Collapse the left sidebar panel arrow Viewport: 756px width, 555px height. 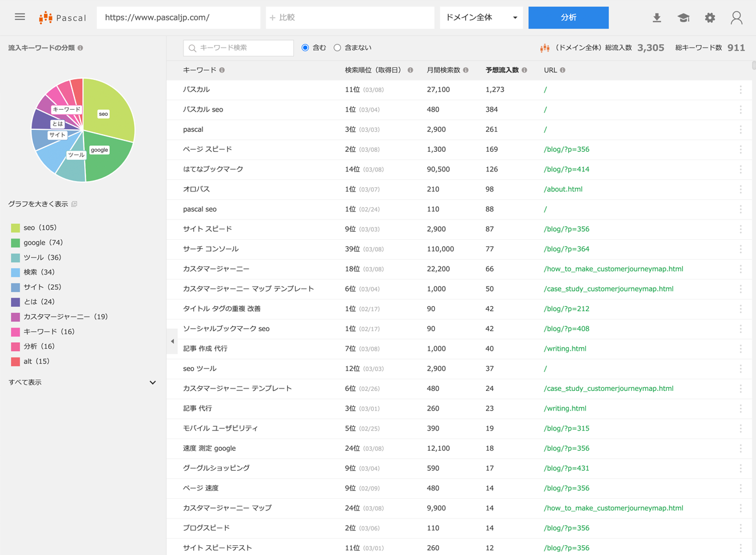point(173,342)
